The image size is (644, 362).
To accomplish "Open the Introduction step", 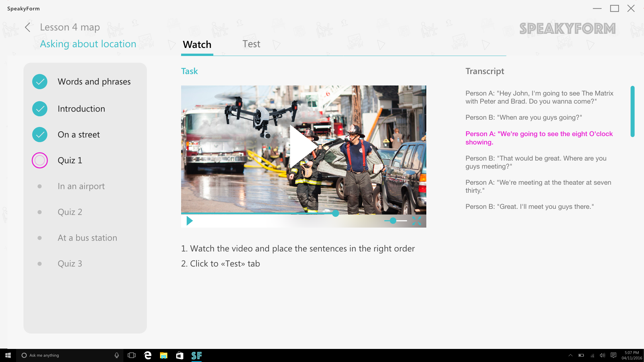I will (x=81, y=109).
